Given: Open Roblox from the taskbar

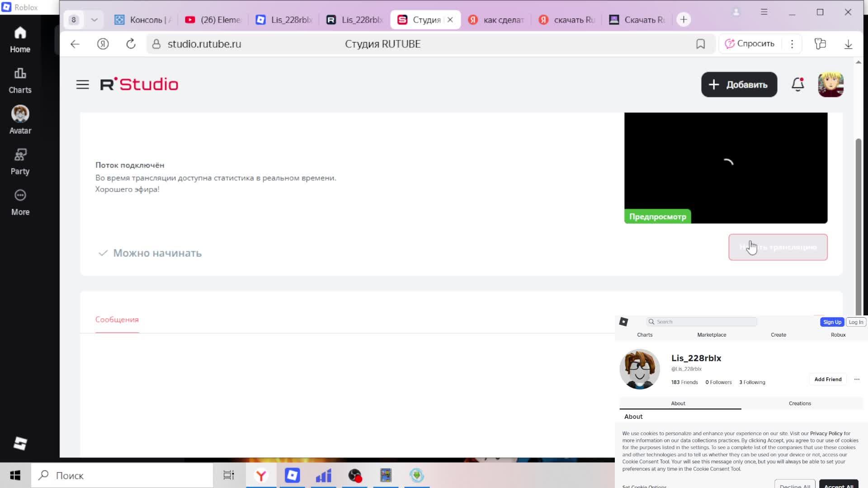Looking at the screenshot, I should 292,475.
